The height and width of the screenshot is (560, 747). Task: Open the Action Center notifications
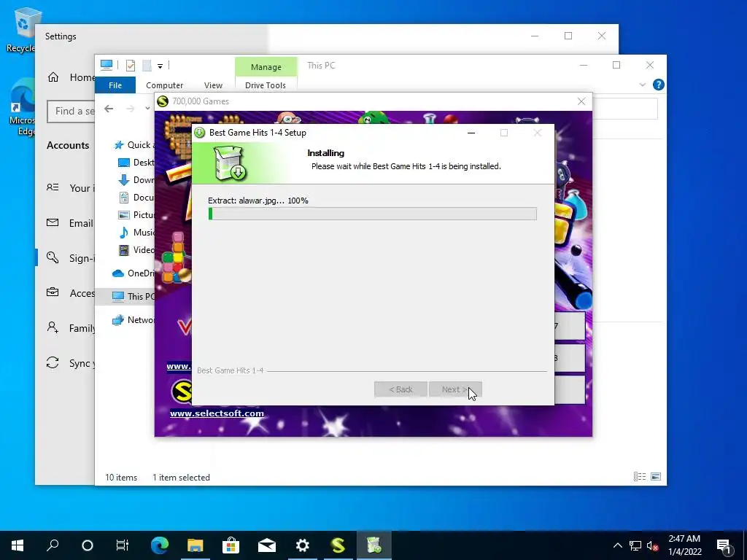click(724, 545)
